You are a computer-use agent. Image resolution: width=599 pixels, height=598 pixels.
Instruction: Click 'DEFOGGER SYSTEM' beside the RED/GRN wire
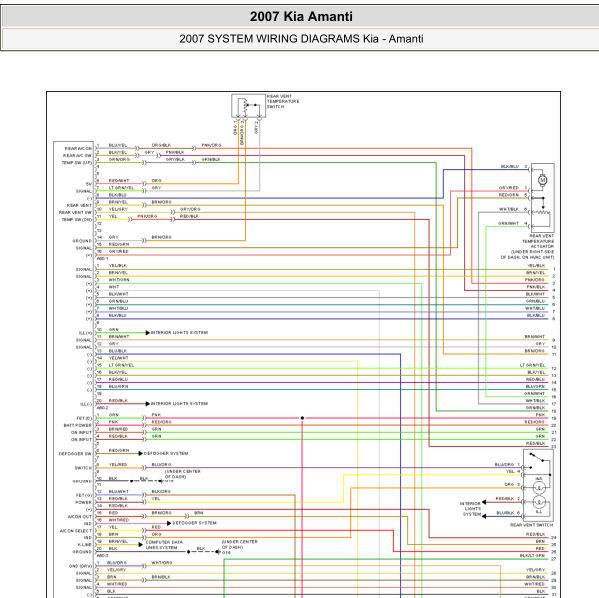point(166,453)
